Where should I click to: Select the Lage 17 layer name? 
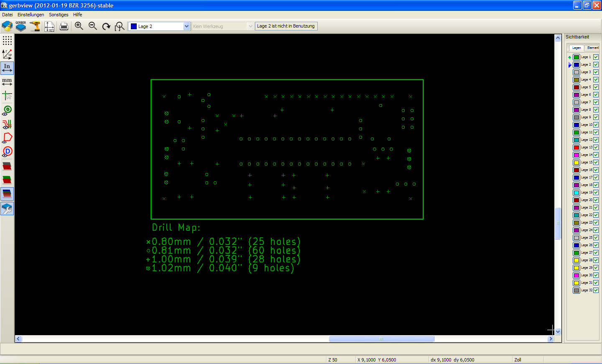click(x=587, y=178)
